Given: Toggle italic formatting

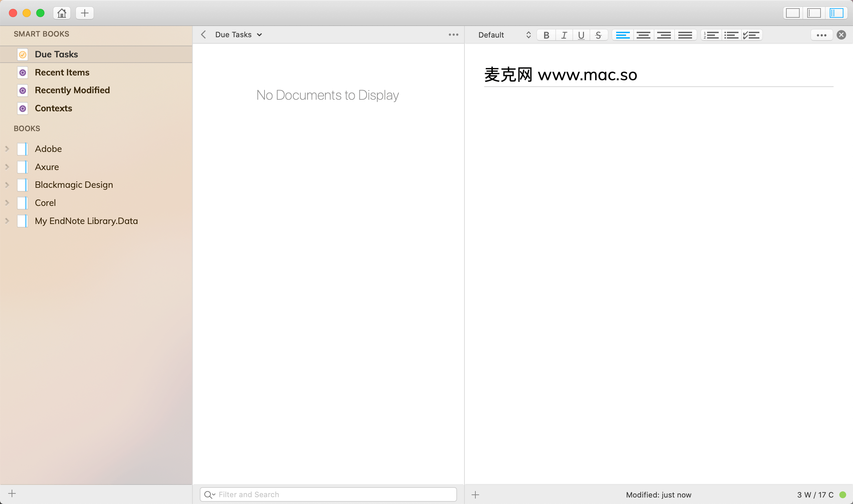Looking at the screenshot, I should pyautogui.click(x=564, y=35).
